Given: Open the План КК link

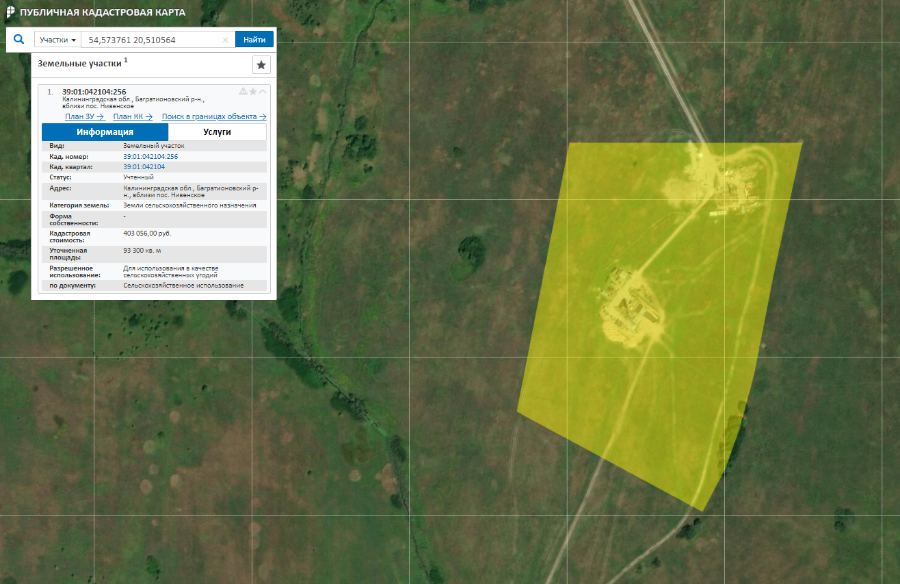Looking at the screenshot, I should pyautogui.click(x=132, y=117).
